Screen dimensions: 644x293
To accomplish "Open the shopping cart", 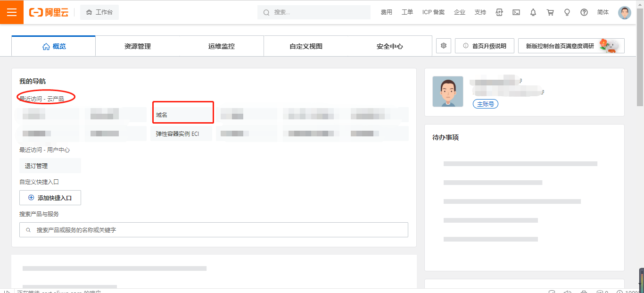I will [550, 12].
